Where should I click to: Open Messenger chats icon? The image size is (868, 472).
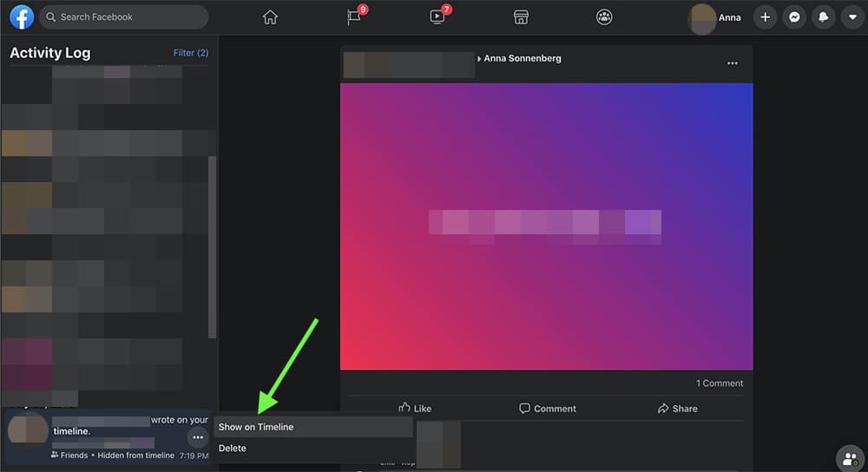coord(793,17)
